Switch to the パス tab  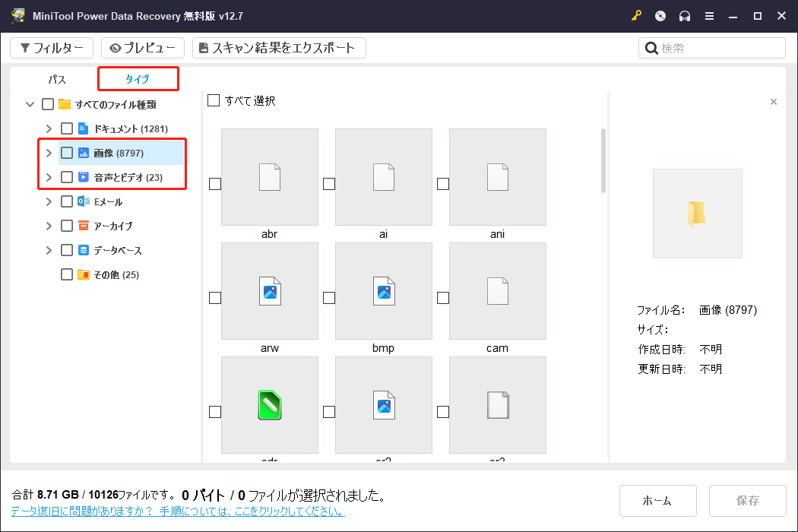pos(56,78)
